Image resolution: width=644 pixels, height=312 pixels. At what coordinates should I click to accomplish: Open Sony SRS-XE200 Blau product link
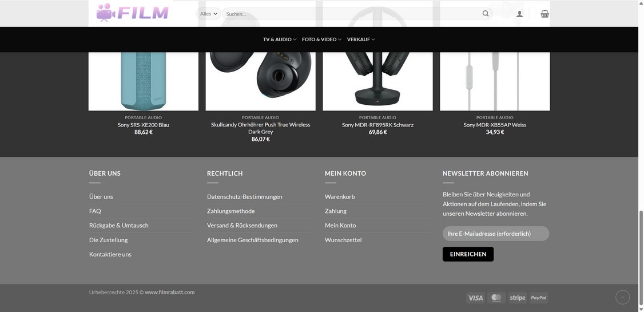(x=144, y=125)
